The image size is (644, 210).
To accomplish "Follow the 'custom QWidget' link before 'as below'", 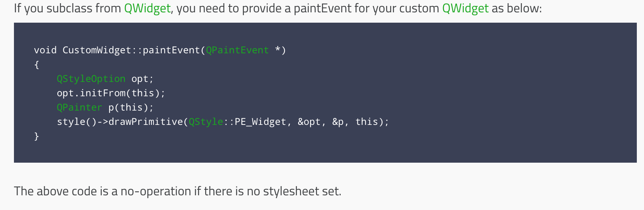I will point(465,8).
